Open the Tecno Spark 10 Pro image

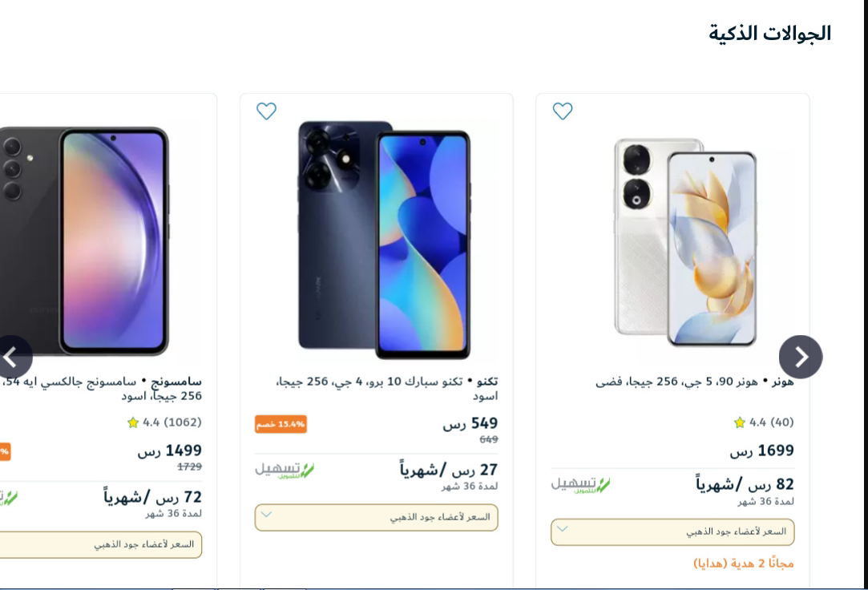click(384, 240)
